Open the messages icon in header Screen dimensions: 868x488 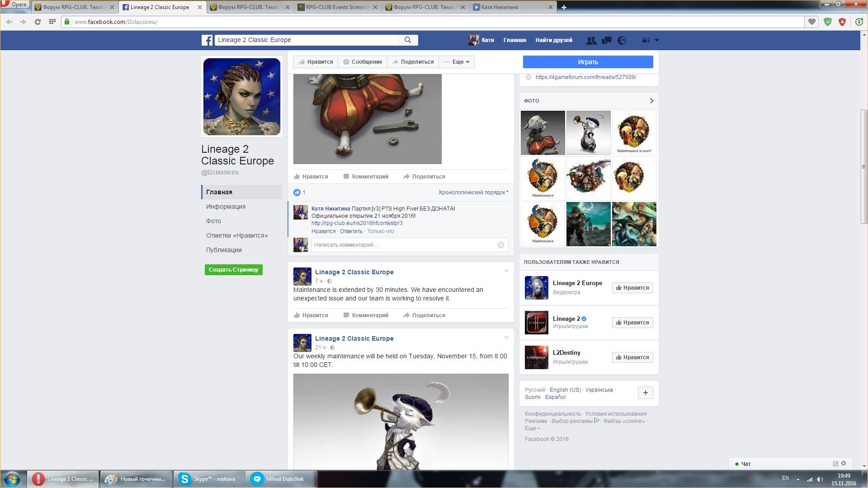click(607, 40)
